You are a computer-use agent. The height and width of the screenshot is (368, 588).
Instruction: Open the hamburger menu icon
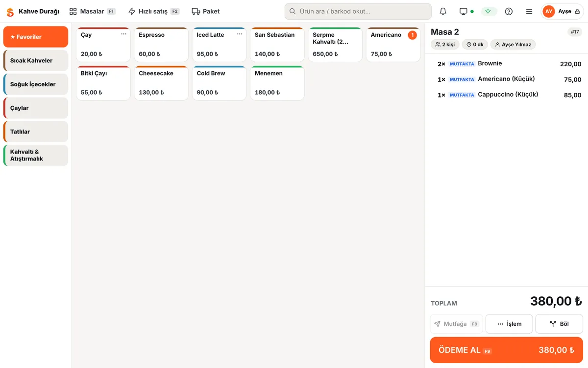[529, 11]
